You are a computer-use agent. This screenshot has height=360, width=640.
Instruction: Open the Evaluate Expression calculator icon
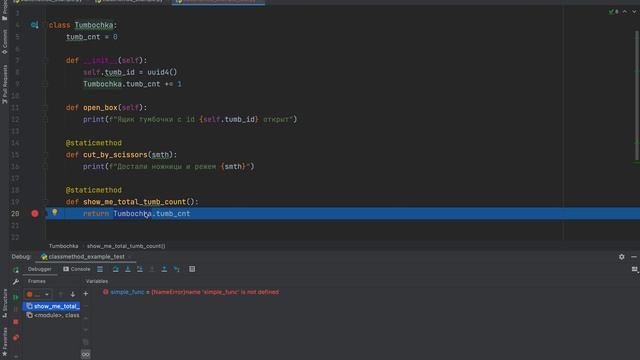click(x=192, y=269)
